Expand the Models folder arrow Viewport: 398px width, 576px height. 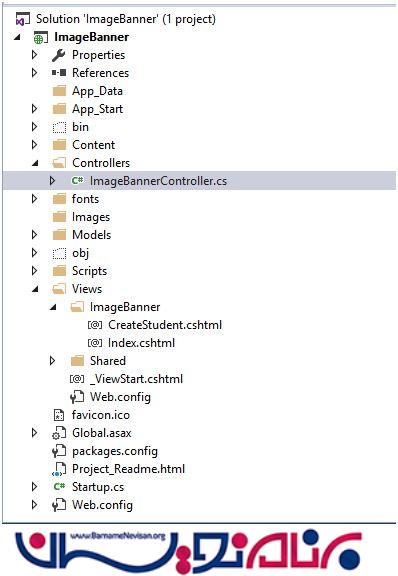pos(35,235)
